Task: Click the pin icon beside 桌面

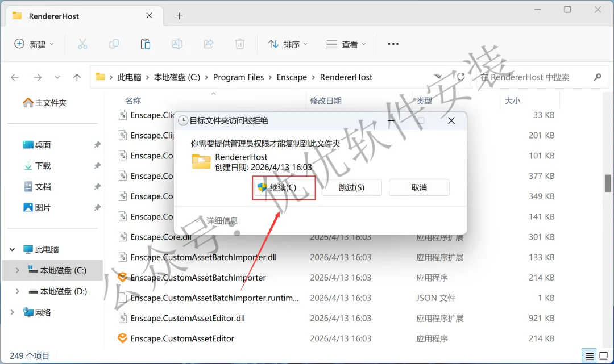Action: [x=97, y=145]
